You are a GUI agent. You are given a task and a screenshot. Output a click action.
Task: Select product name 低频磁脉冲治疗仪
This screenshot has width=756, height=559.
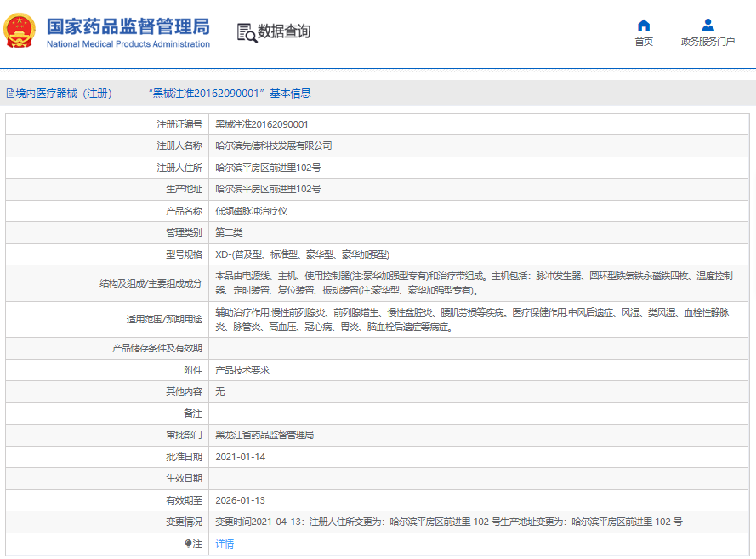tap(251, 211)
